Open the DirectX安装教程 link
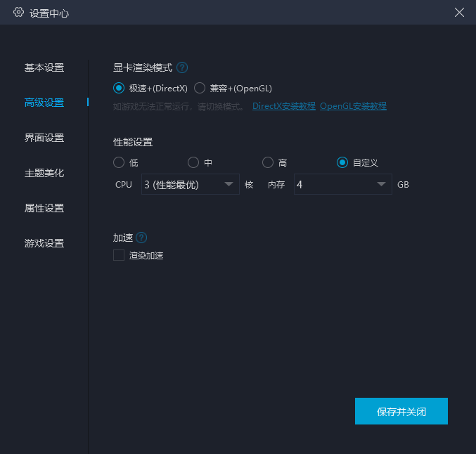 (x=283, y=106)
